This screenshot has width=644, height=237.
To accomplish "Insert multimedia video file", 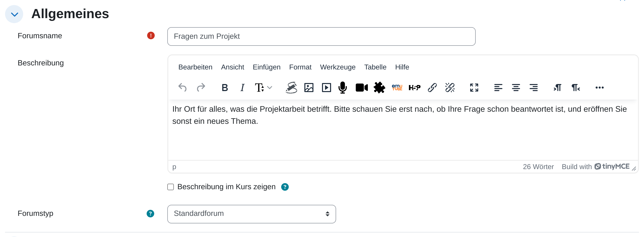I will coord(327,88).
